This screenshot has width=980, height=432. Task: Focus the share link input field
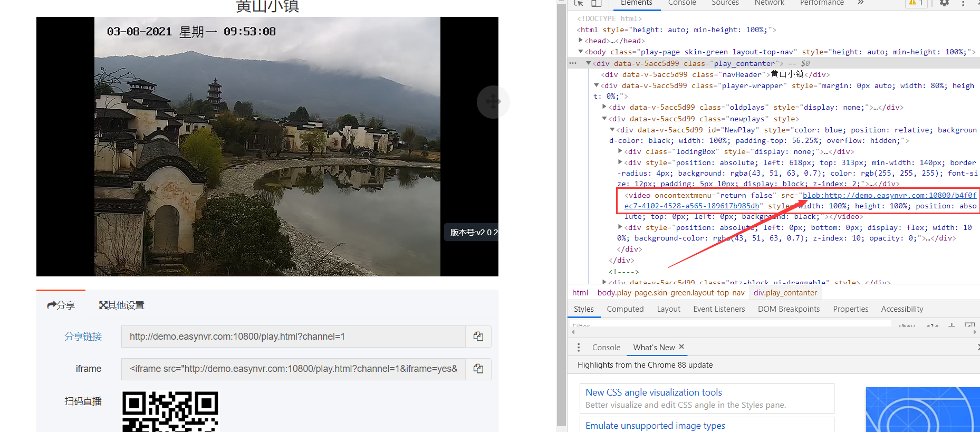pos(293,337)
